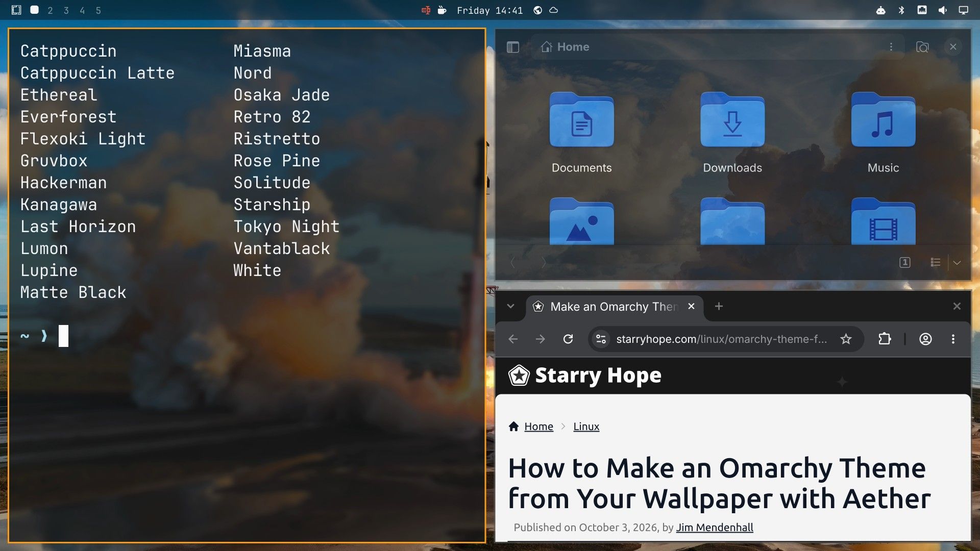Open the browser three-dot menu
This screenshot has width=980, height=551.
(x=953, y=339)
